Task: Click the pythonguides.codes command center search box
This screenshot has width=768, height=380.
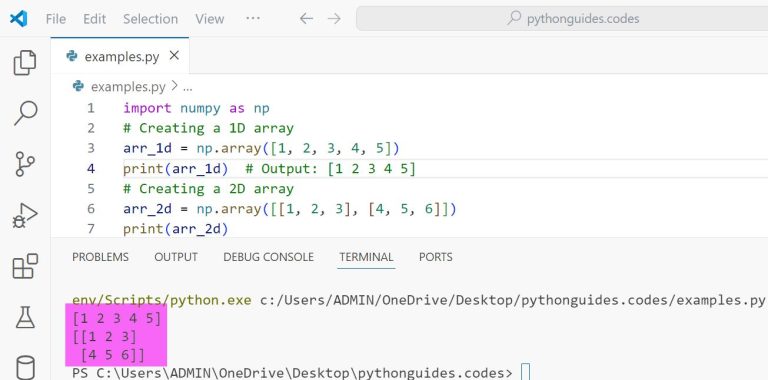Action: (x=562, y=19)
